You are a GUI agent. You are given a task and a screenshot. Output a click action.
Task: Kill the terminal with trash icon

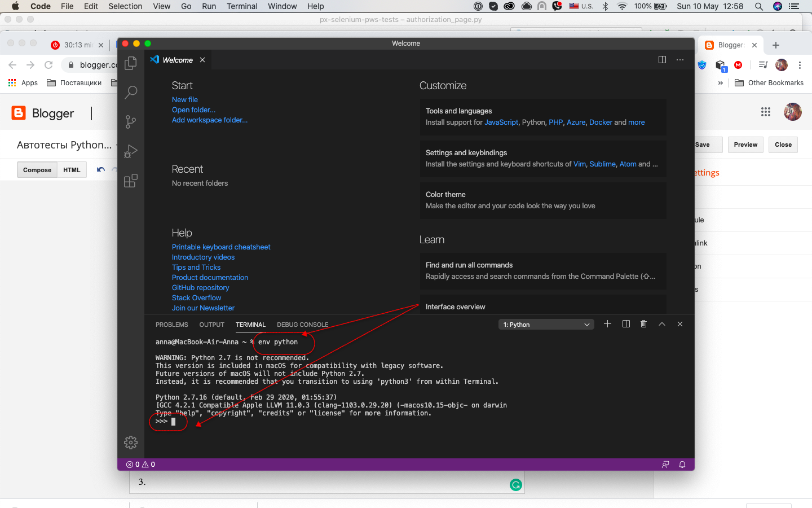[644, 324]
